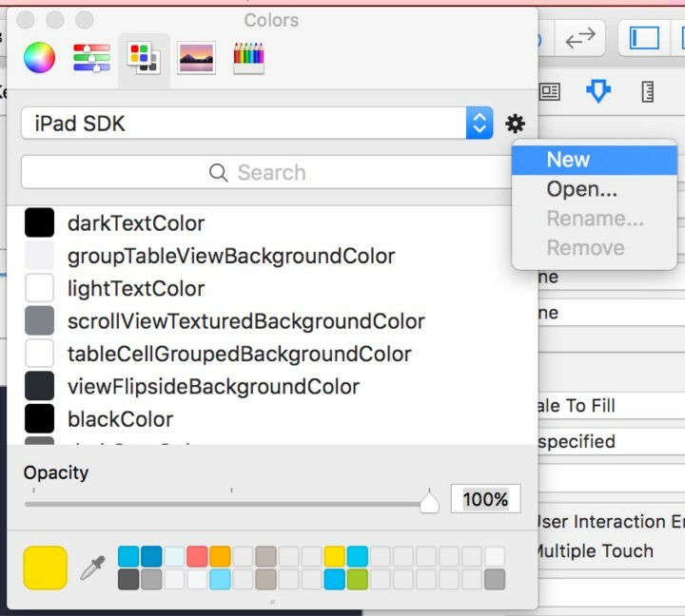The height and width of the screenshot is (616, 685).
Task: Click the gear palette options icon
Action: (515, 124)
